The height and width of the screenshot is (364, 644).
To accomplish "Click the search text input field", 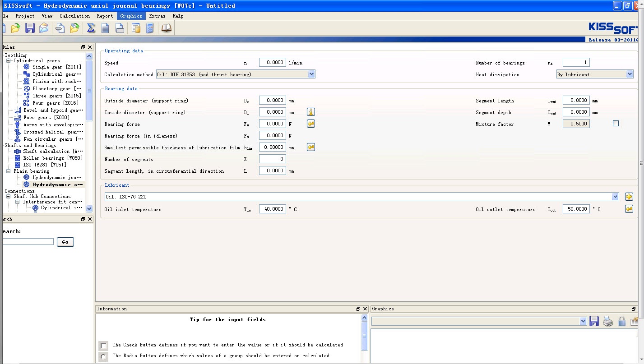I will 27,242.
